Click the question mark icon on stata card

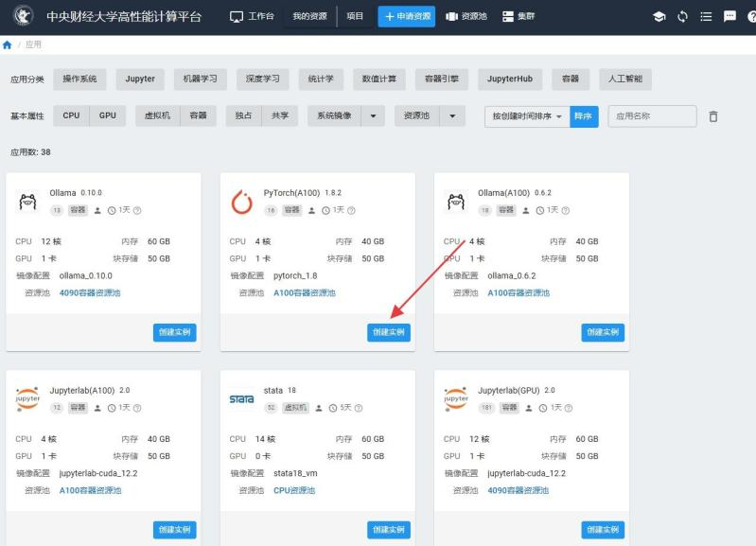click(359, 408)
